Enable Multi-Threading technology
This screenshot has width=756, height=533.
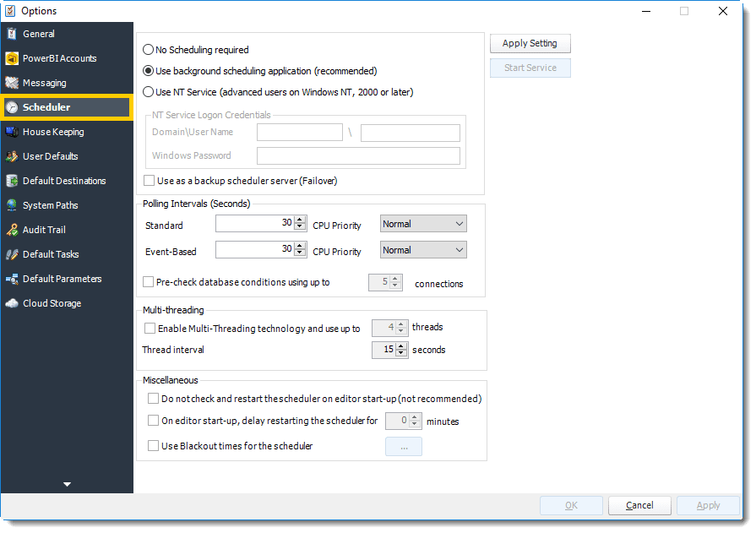(149, 329)
